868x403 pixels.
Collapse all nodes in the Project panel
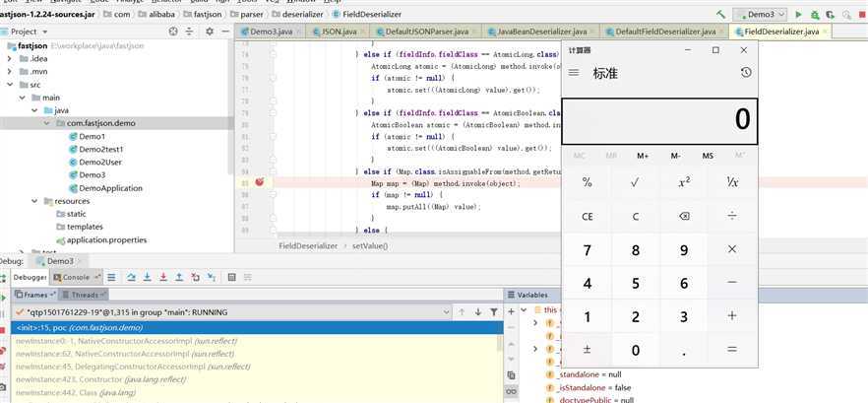coord(189,32)
